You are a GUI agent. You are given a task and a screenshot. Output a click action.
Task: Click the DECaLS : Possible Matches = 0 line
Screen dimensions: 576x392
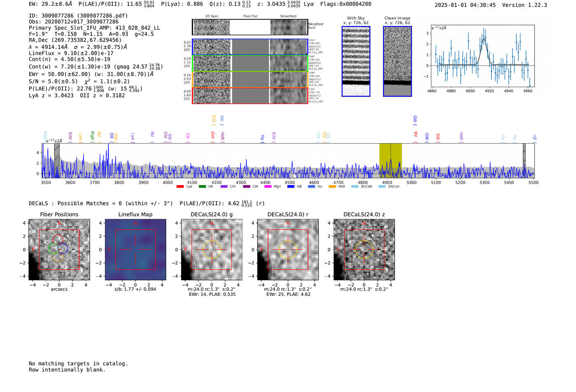[101, 204]
